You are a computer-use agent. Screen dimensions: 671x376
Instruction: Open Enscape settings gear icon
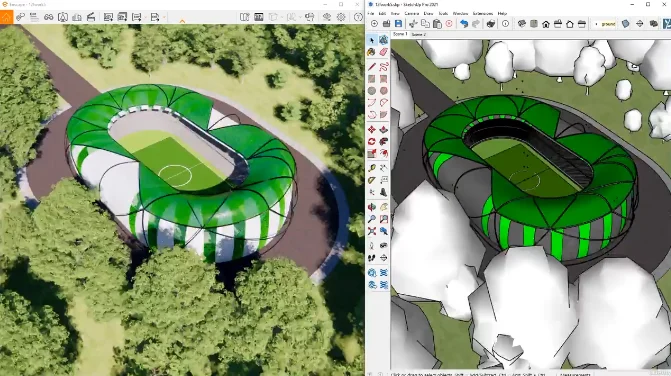pyautogui.click(x=341, y=17)
